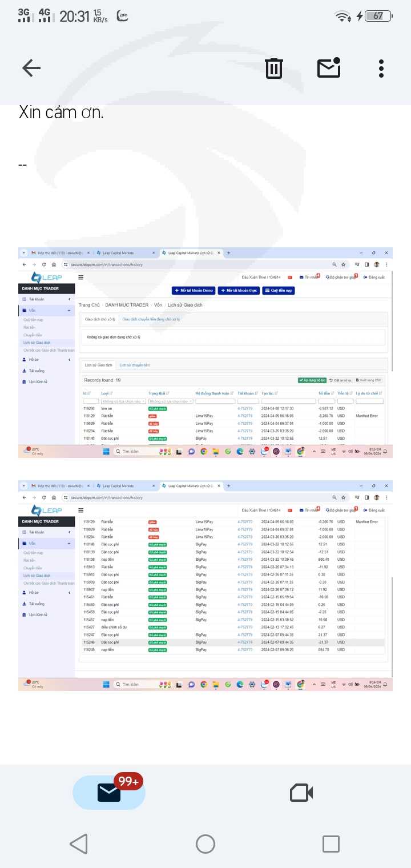Select the highlighted transaction row 115246

228,642
